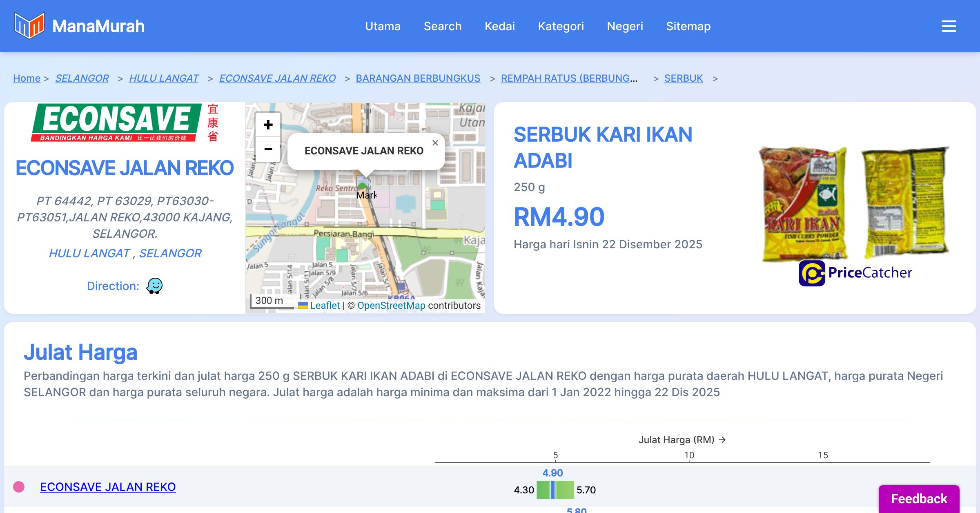Open ECONSAVE JALAN REKO chart row link
The height and width of the screenshot is (513, 980).
(x=108, y=487)
